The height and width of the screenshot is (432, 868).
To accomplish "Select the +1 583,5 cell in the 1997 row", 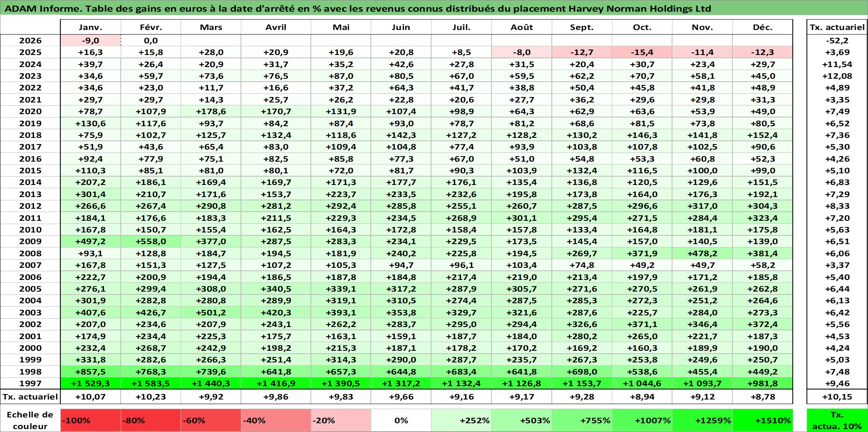I will point(151,383).
